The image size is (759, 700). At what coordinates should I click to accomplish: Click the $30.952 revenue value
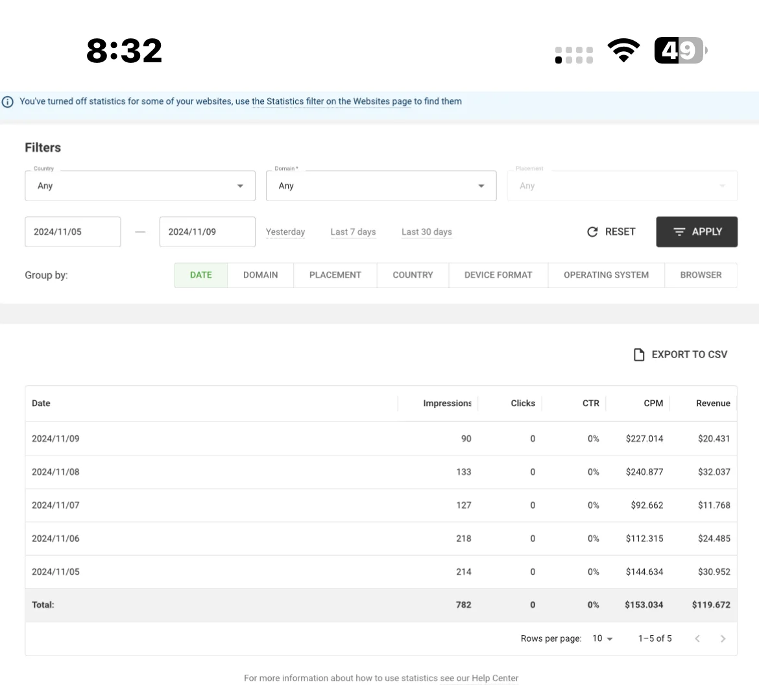(x=714, y=572)
